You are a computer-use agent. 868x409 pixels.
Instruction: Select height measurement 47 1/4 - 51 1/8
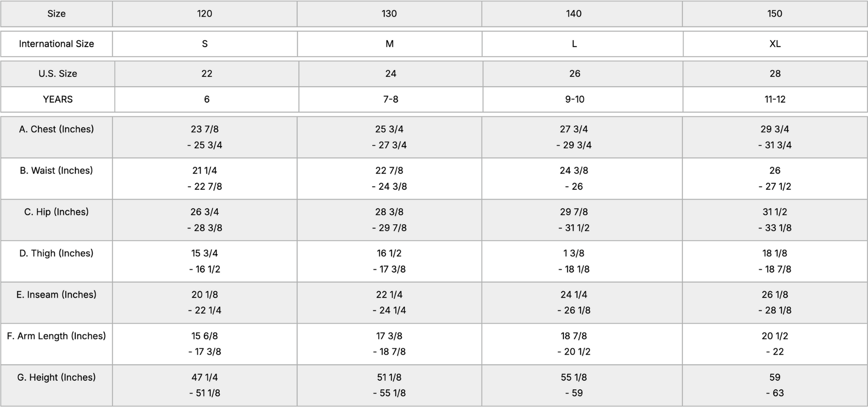pos(205,385)
